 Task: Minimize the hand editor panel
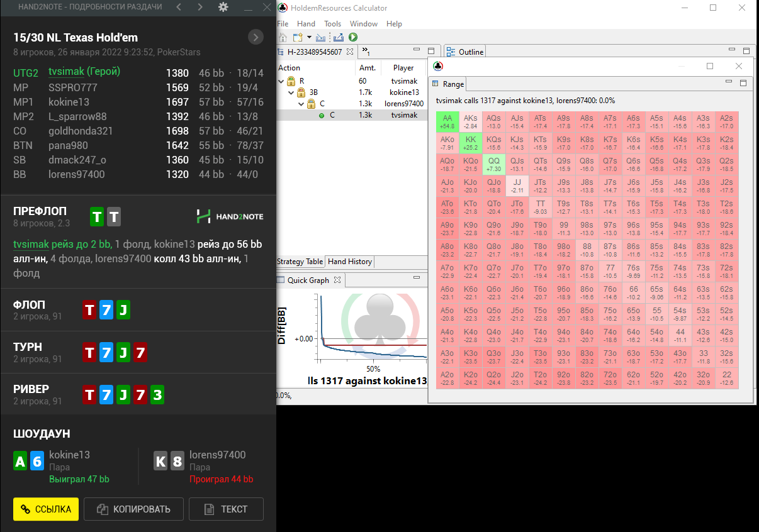tap(417, 50)
